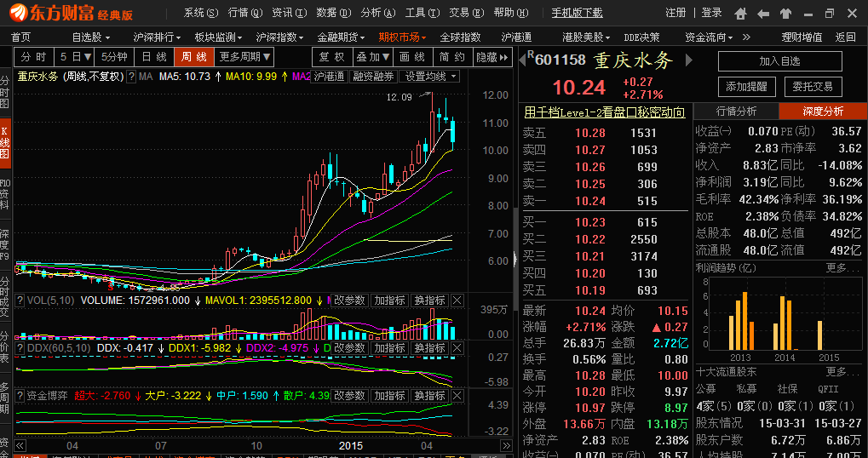The image size is (868, 458).
Task: Click 委托交易 button
Action: [813, 86]
